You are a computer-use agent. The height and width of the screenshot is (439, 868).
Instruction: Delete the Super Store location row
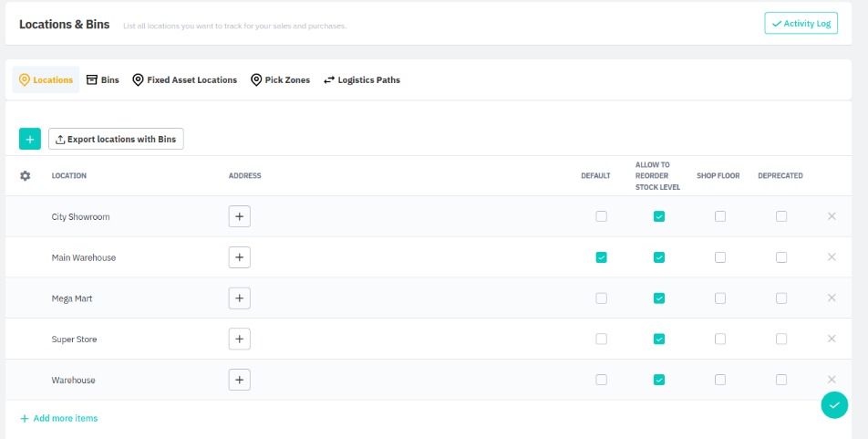831,339
